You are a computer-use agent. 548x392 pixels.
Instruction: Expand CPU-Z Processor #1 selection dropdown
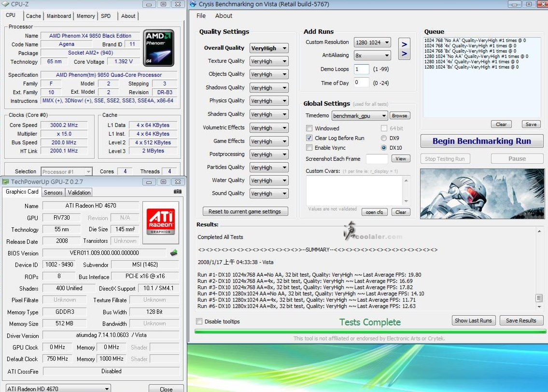pyautogui.click(x=67, y=171)
